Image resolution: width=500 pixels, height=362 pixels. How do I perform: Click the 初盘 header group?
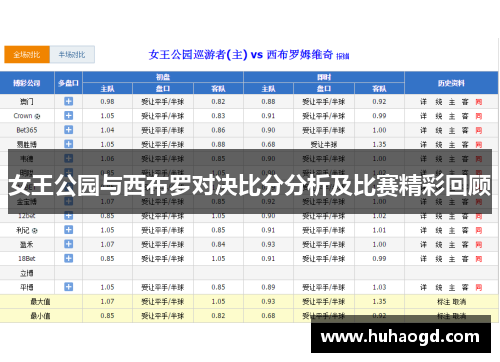(163, 77)
